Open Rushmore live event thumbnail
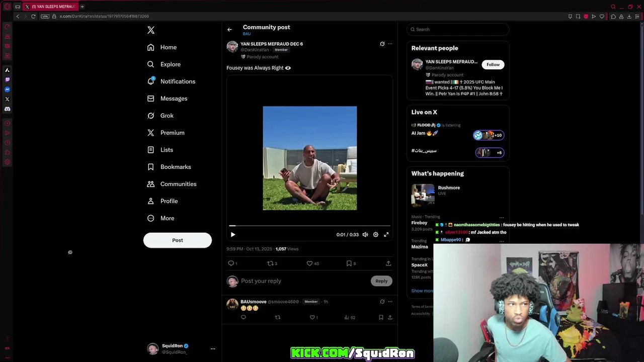 coord(423,196)
